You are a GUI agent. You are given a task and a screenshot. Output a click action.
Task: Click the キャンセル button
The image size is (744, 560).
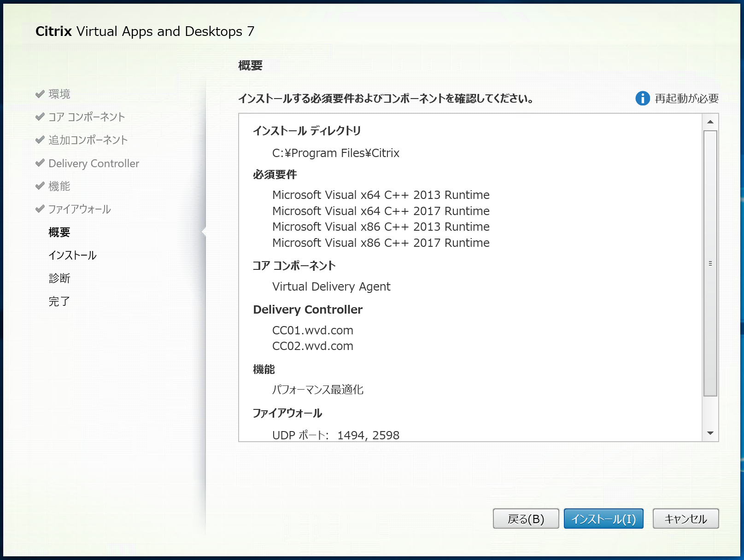click(685, 518)
